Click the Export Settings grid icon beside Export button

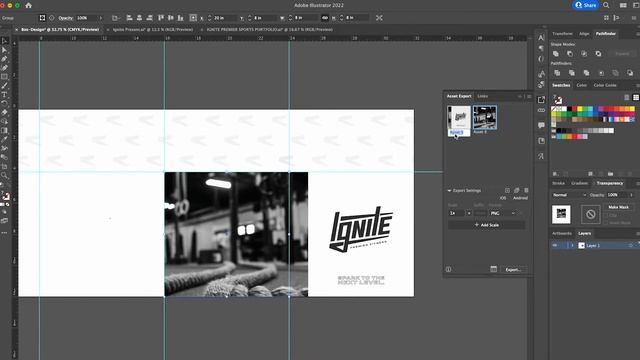[x=493, y=269]
